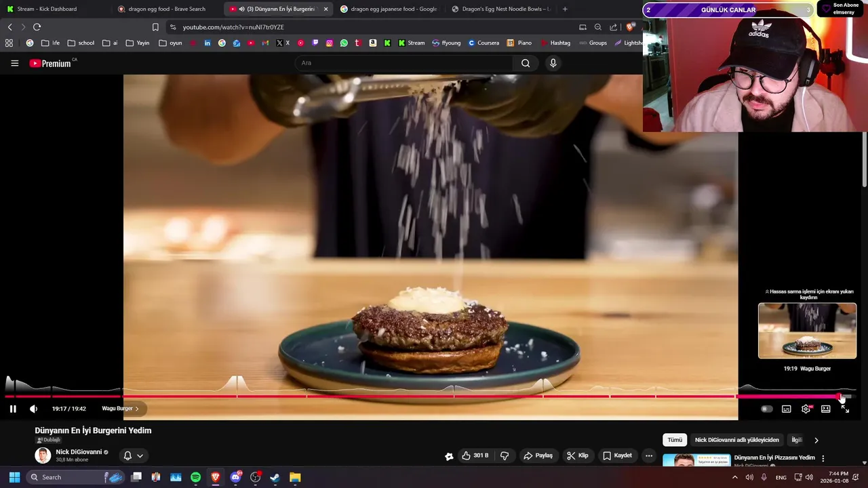The image size is (868, 488).
Task: Open the Coursera bookmark
Action: tap(484, 43)
